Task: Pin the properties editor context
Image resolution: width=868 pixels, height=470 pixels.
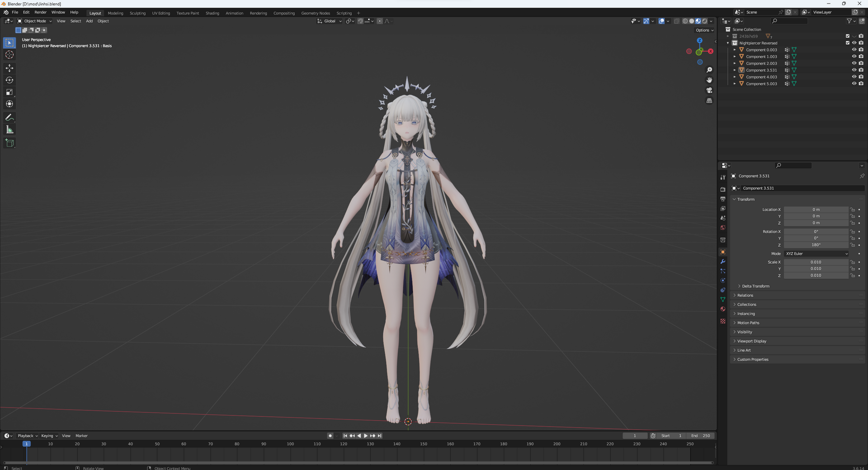Action: pos(862,176)
